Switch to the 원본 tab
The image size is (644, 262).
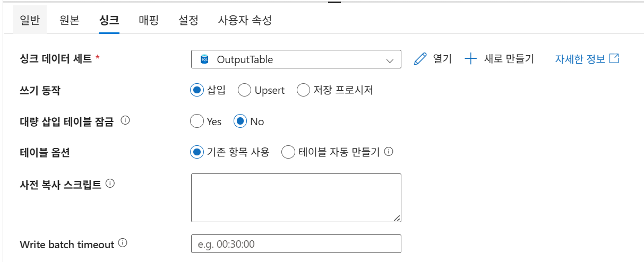[x=70, y=20]
